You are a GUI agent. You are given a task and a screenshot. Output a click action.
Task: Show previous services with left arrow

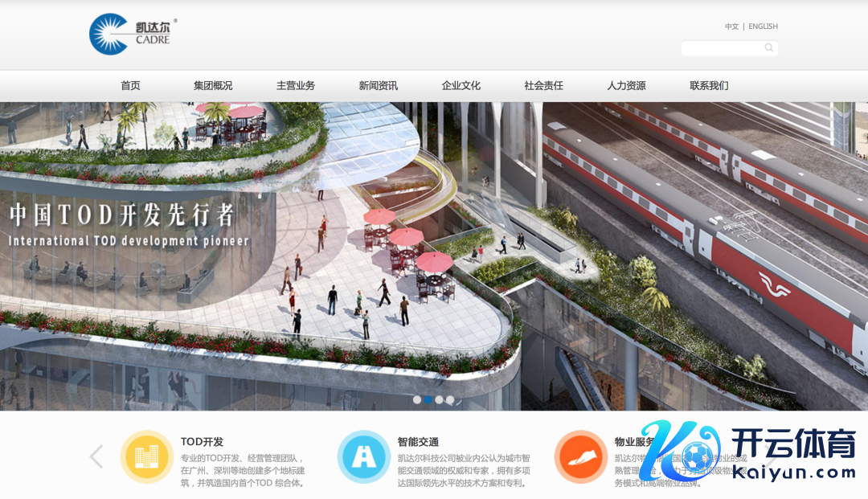click(96, 456)
